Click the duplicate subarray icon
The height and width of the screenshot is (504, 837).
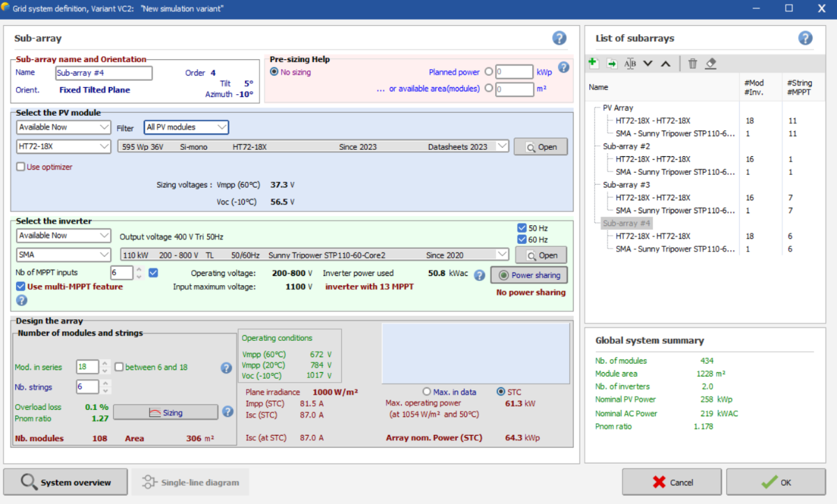pyautogui.click(x=612, y=63)
